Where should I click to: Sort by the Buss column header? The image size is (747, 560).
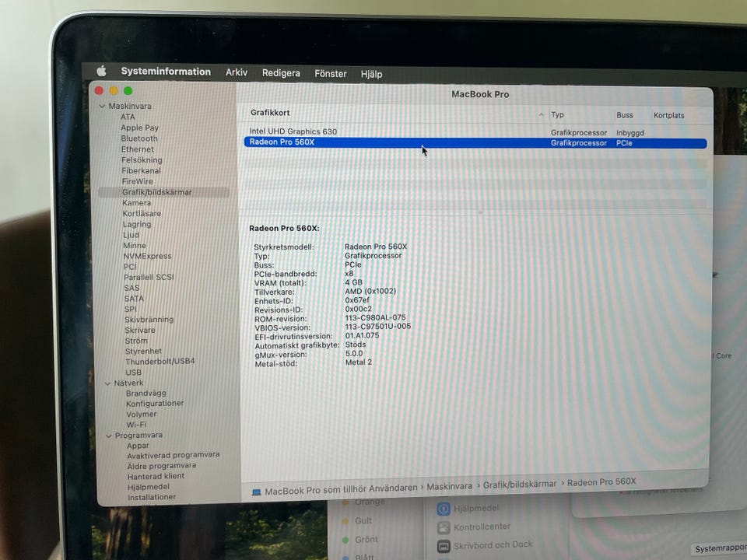(625, 115)
